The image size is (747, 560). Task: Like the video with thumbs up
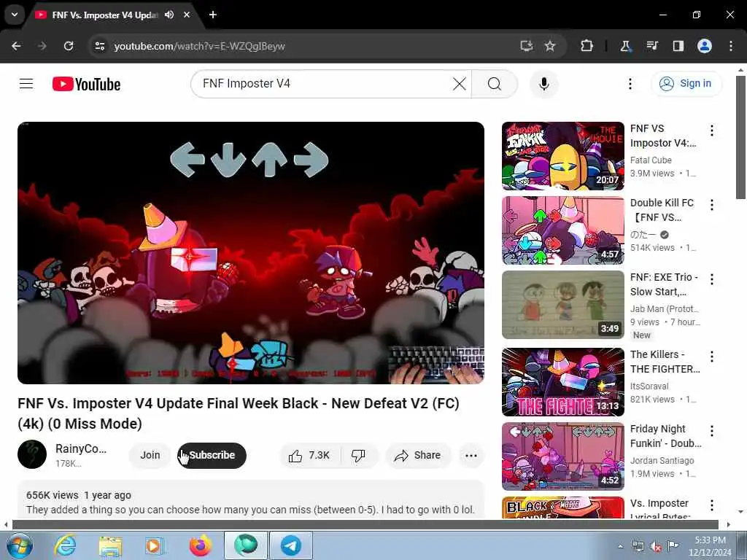pyautogui.click(x=310, y=455)
